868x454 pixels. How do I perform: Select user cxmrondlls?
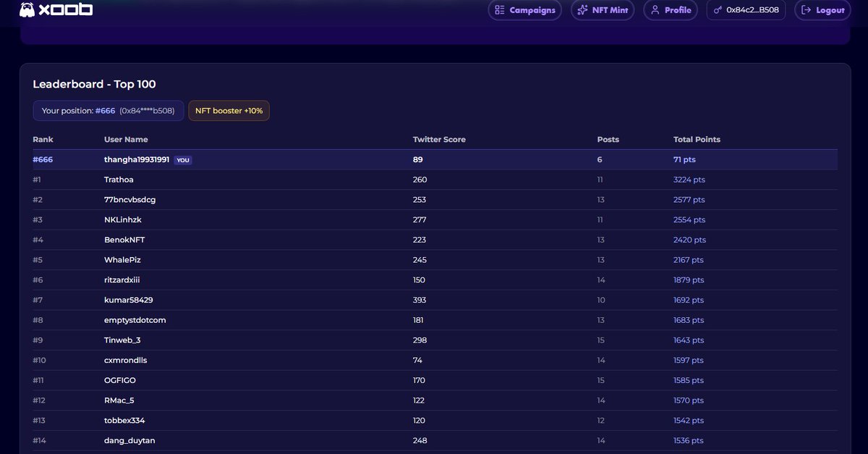click(126, 360)
